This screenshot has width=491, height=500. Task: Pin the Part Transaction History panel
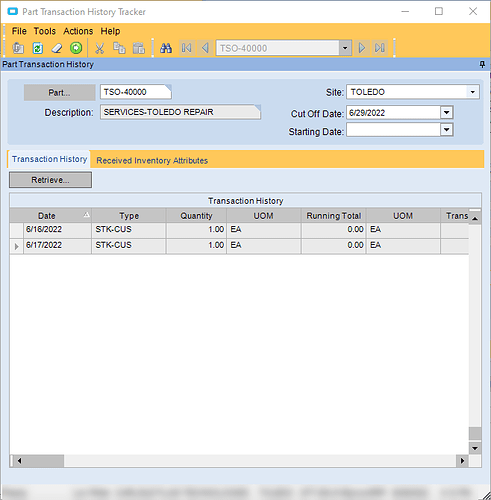point(482,64)
